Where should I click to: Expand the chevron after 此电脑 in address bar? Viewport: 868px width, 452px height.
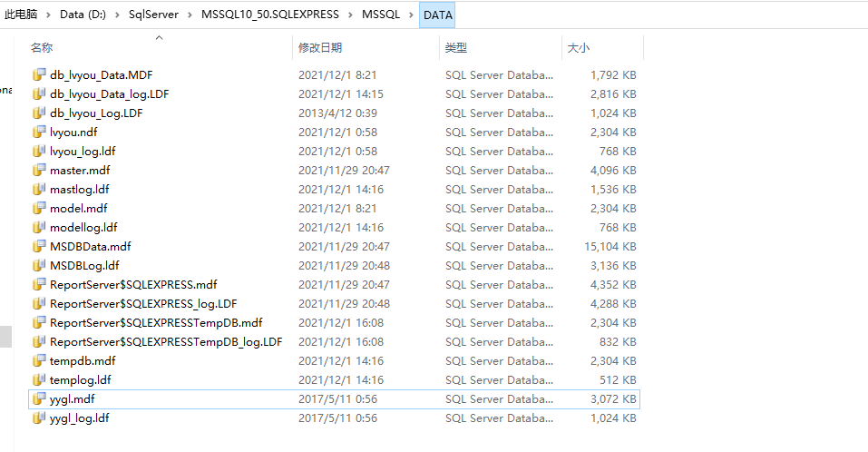[48, 15]
